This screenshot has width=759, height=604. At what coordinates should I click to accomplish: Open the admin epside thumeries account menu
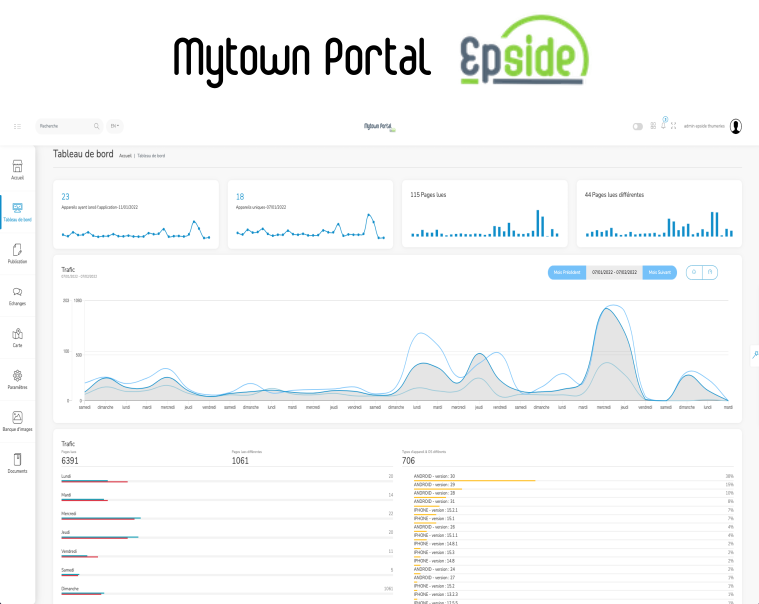point(704,126)
